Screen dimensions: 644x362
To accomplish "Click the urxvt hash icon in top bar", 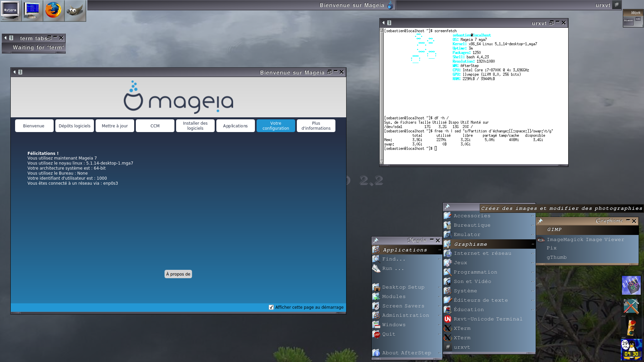I will tap(616, 5).
